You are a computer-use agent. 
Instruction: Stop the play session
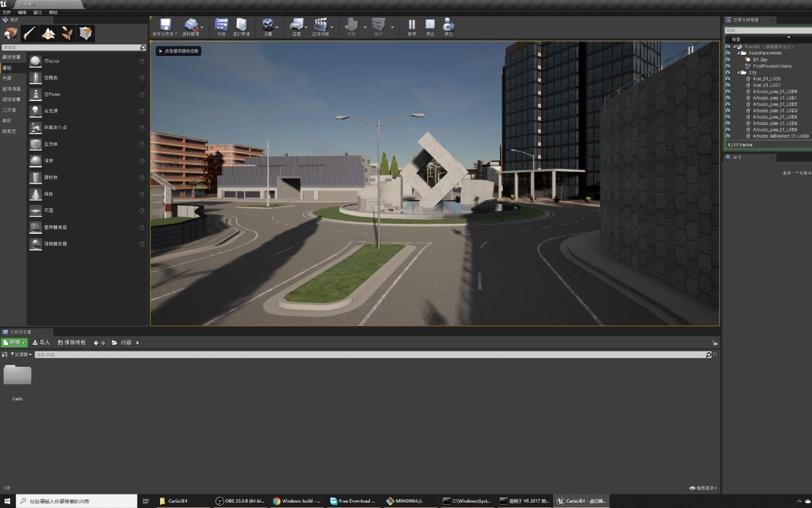(430, 26)
